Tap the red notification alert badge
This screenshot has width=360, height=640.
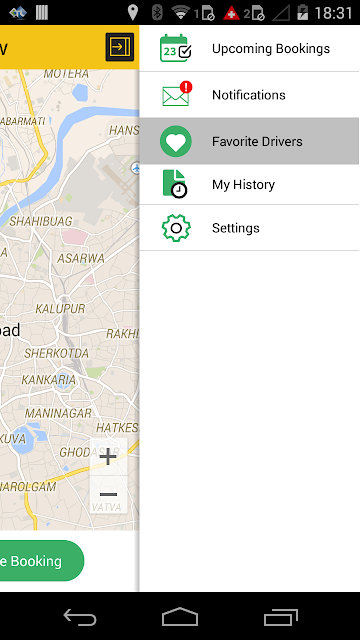(186, 87)
